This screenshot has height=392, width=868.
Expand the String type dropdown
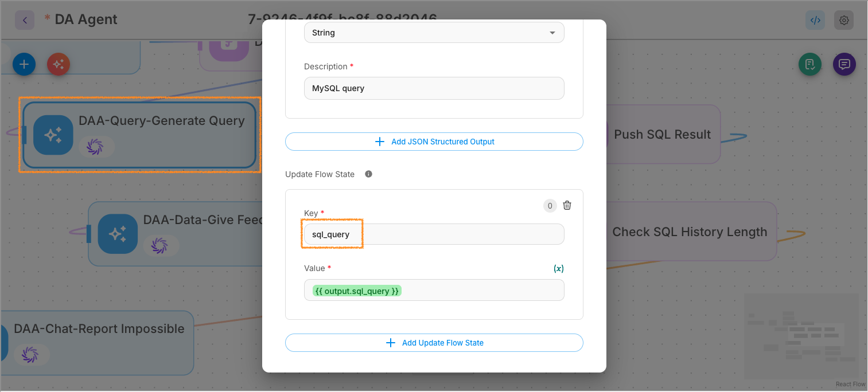pos(434,33)
